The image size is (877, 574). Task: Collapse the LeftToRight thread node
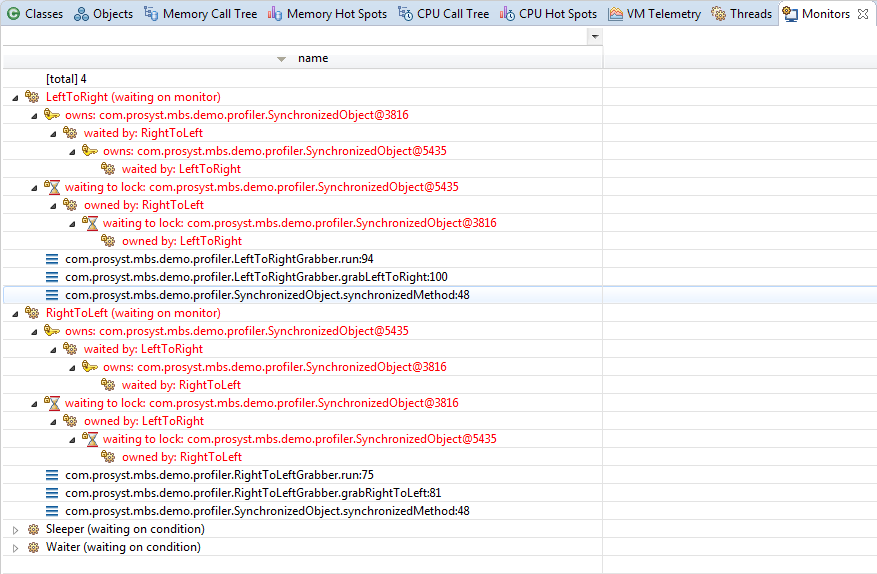[15, 97]
